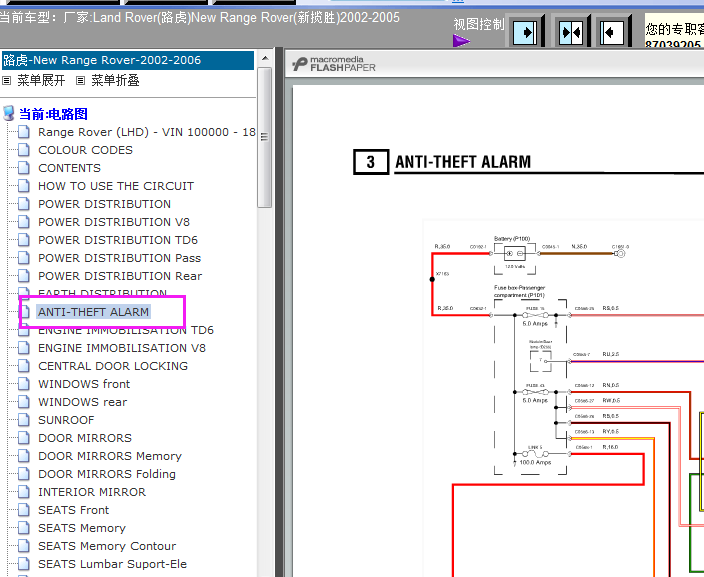Open the WINDOWS front diagram

pos(84,384)
